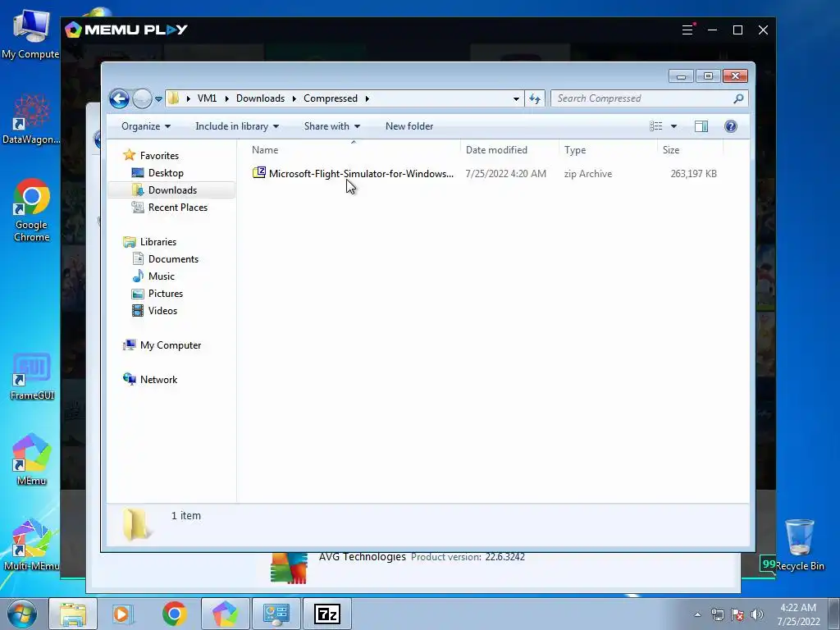Open the Share with menu

click(332, 126)
